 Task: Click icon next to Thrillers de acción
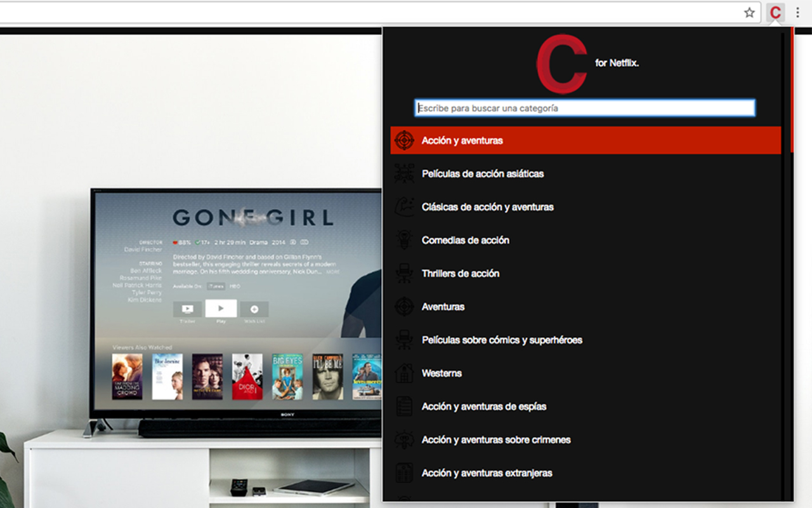(404, 273)
